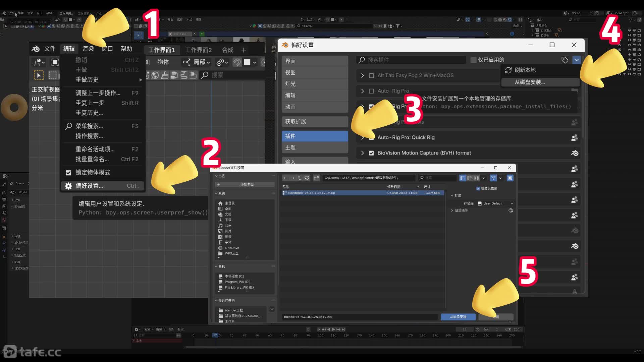Viewport: 644px width, 362px height.
Task: Toggle the file filter funnel icon
Action: coord(493,178)
